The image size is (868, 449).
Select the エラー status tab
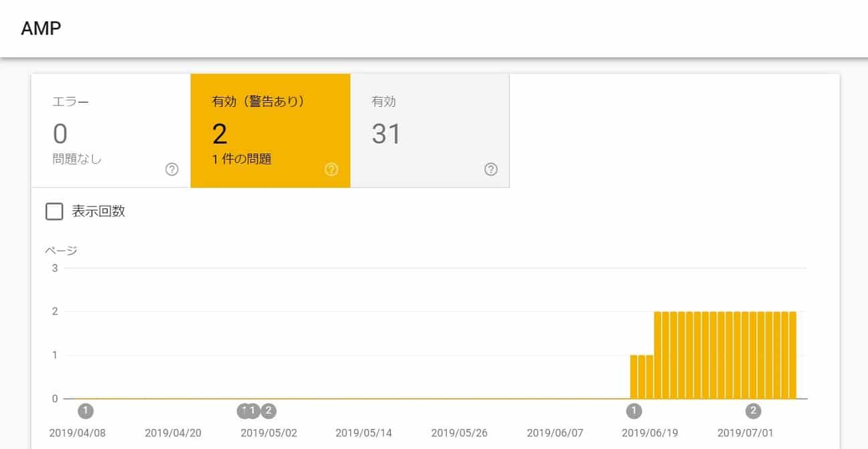point(110,130)
